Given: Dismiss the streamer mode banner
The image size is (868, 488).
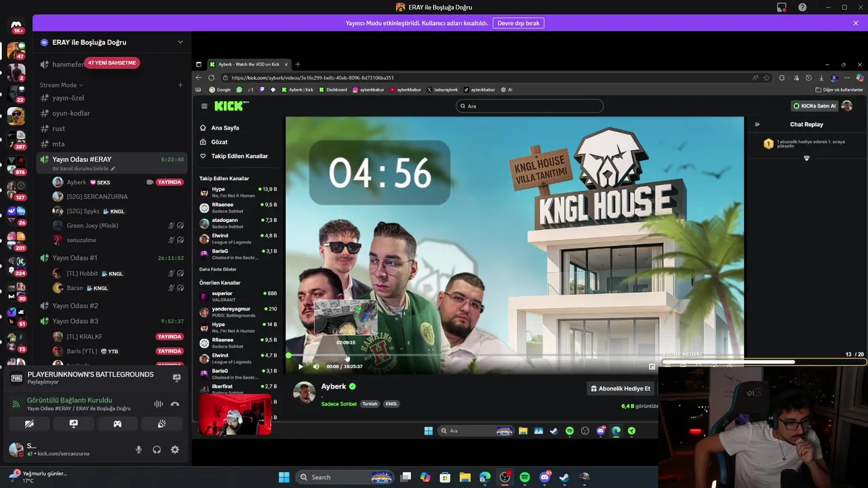Looking at the screenshot, I should (856, 23).
